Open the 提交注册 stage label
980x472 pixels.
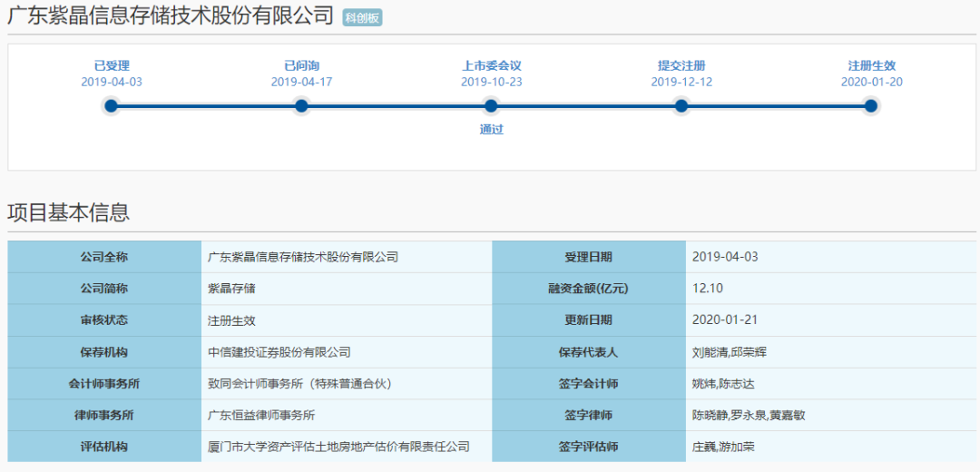[x=681, y=65]
